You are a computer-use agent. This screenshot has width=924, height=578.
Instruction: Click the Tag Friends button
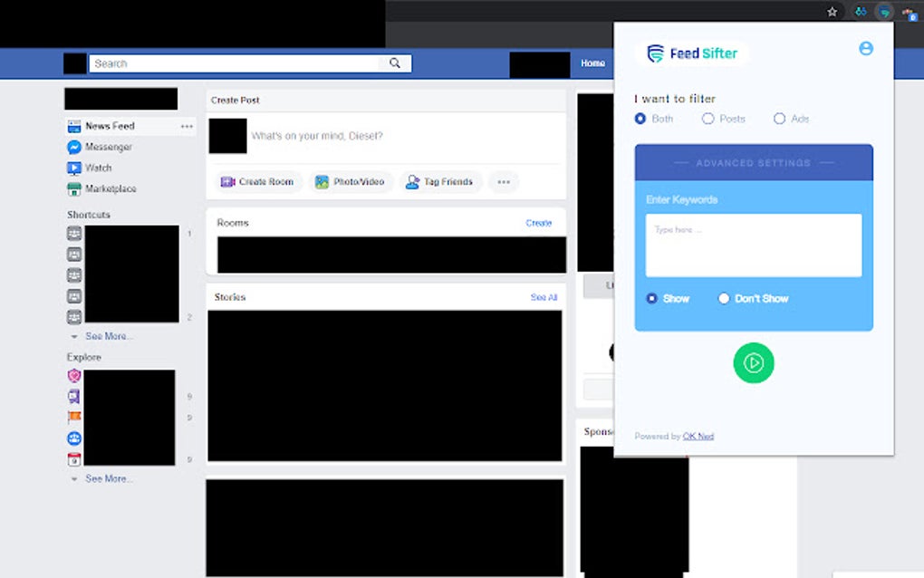tap(439, 182)
